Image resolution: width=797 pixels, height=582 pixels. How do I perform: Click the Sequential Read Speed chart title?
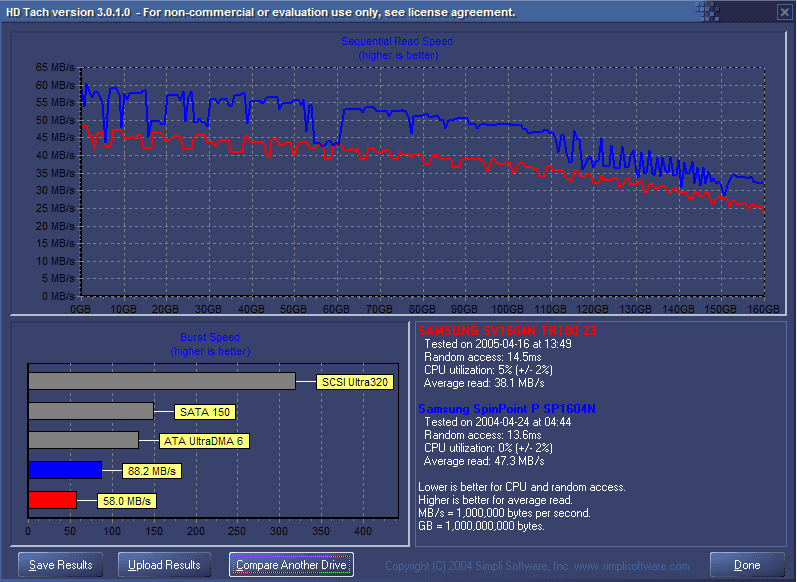[x=397, y=41]
